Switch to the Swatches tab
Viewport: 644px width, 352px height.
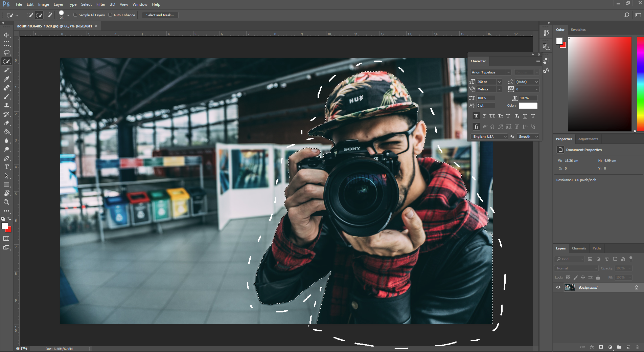tap(578, 29)
